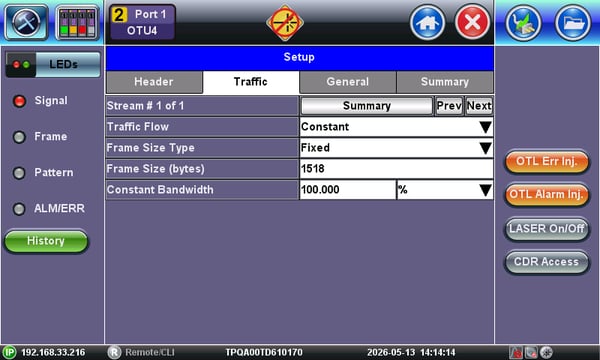Toggle the LEDs panel button
The image size is (600, 360).
pos(53,64)
